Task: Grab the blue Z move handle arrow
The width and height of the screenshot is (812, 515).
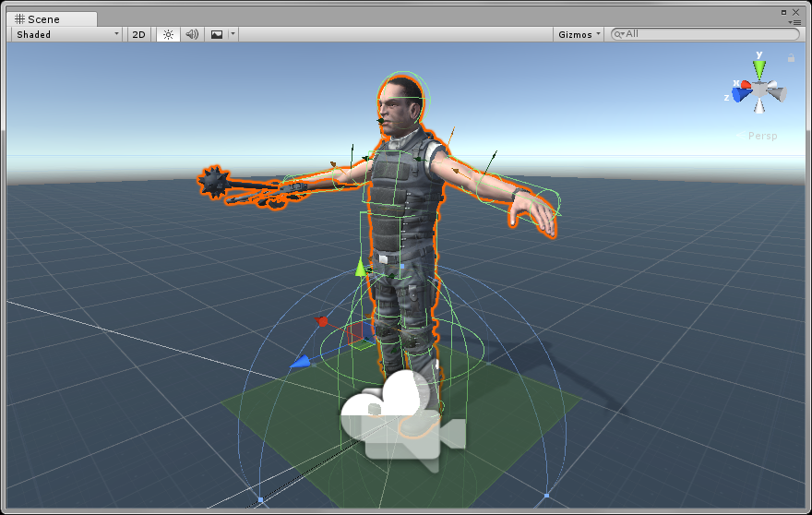Action: pos(300,362)
